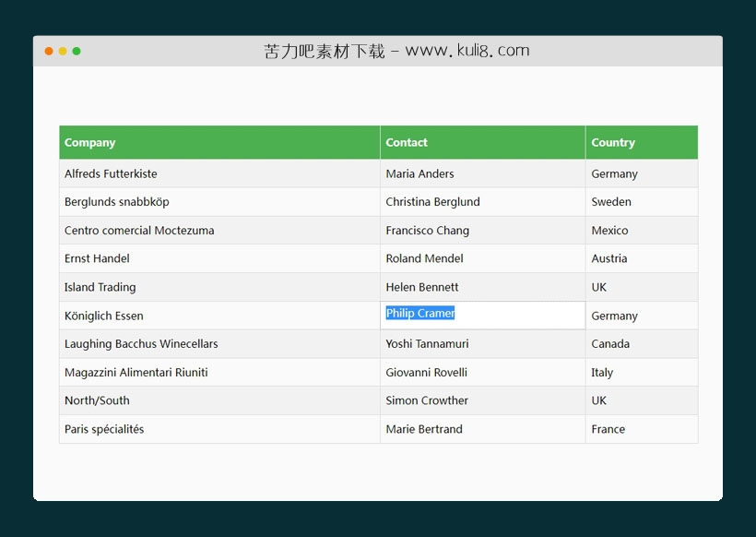756x537 pixels.
Task: Click the yellow window dot in title bar
Action: click(x=63, y=51)
